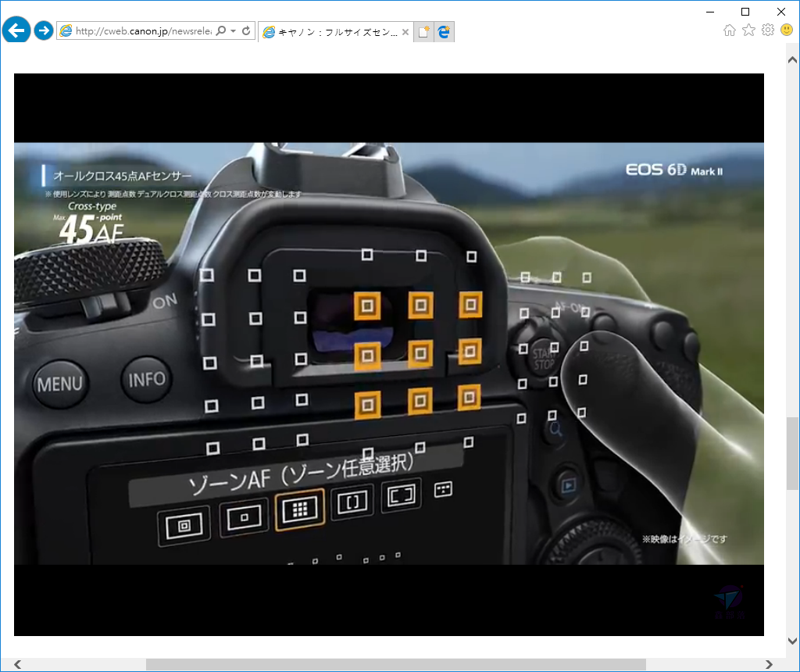Refresh the current page

[246, 30]
